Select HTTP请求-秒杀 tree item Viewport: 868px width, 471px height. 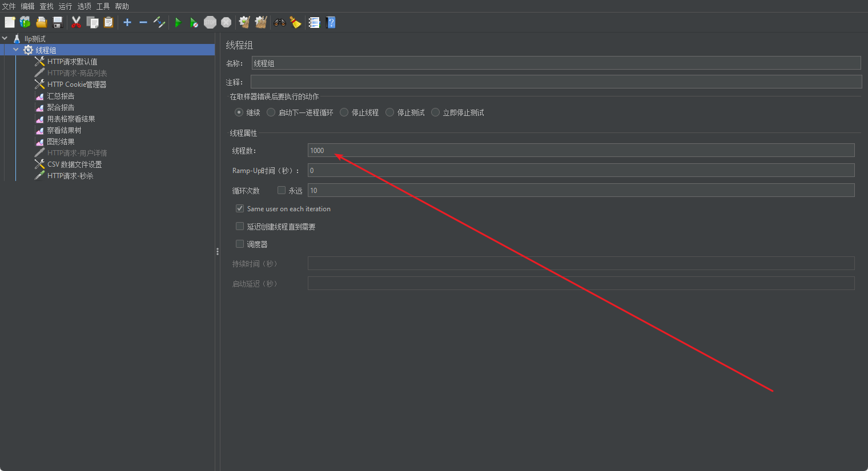[x=70, y=176]
